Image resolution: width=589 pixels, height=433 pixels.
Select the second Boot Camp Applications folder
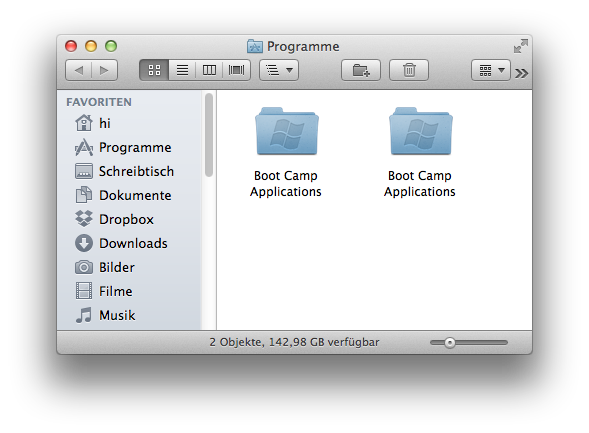coord(420,152)
